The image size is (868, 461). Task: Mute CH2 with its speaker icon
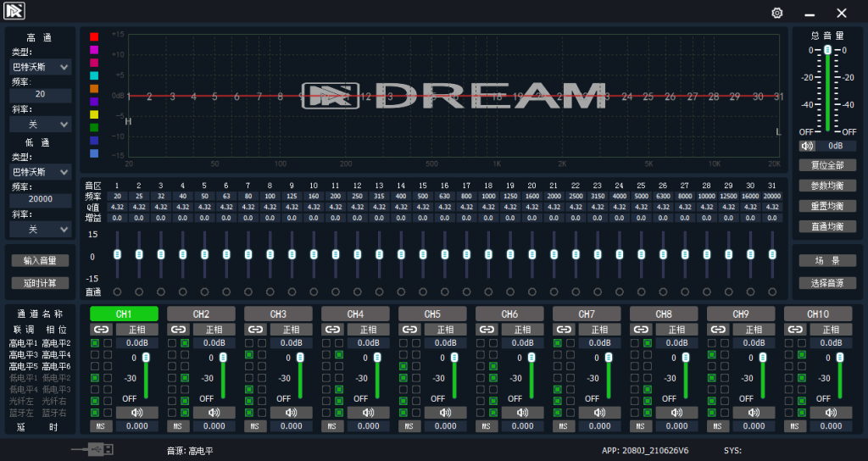(x=214, y=413)
